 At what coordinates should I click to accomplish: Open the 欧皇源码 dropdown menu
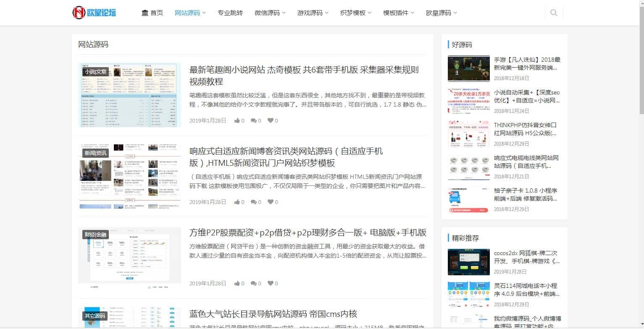pos(441,13)
